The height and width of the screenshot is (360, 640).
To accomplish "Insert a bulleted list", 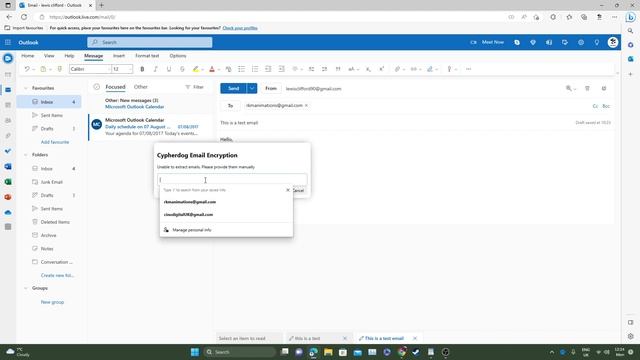I will 242,69.
